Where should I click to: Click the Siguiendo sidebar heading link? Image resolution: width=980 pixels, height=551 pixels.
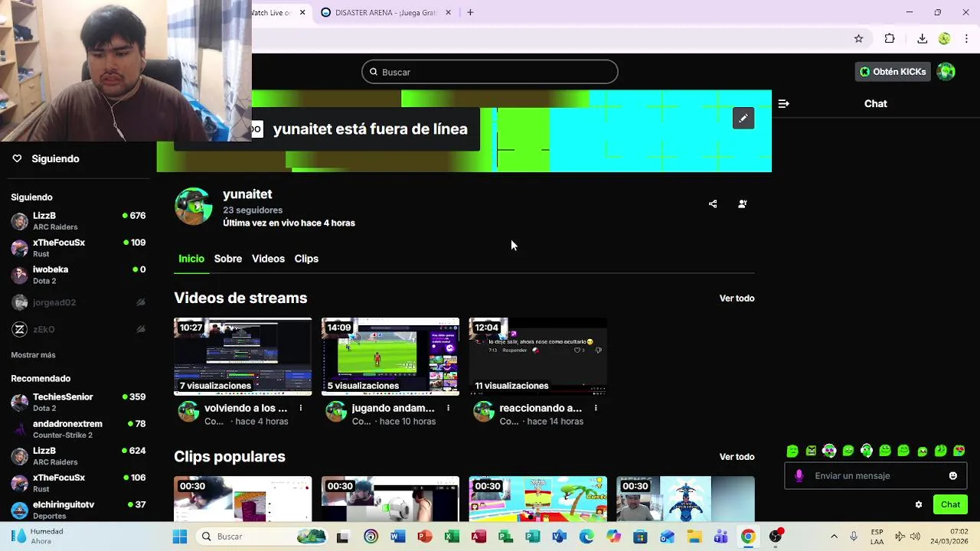click(55, 158)
